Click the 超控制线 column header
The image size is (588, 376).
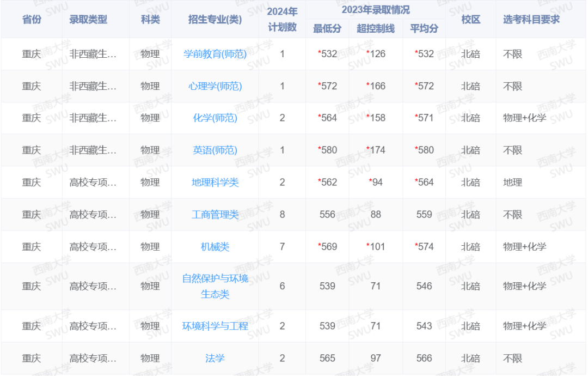pos(375,28)
